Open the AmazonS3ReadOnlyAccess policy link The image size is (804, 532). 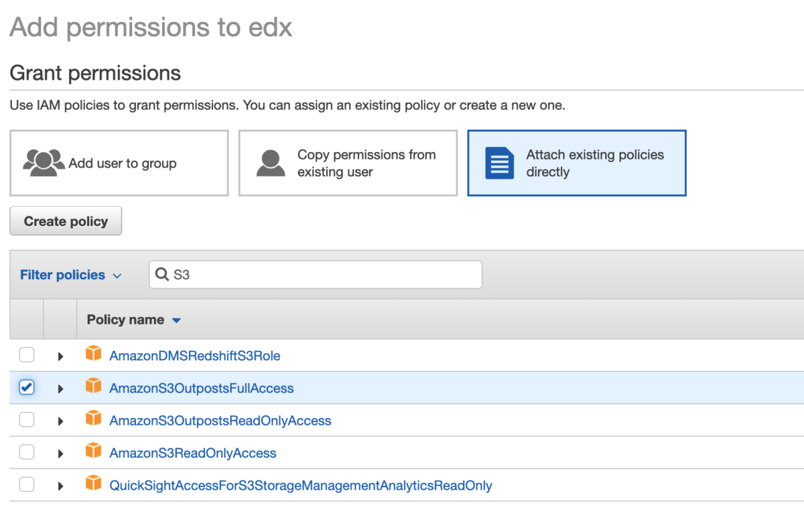click(x=193, y=453)
